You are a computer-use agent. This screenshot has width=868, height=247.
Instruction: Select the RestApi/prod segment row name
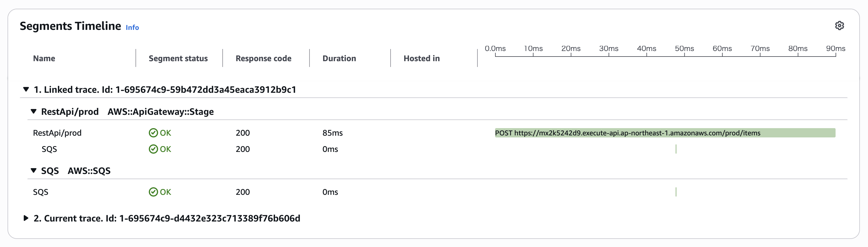coord(57,133)
